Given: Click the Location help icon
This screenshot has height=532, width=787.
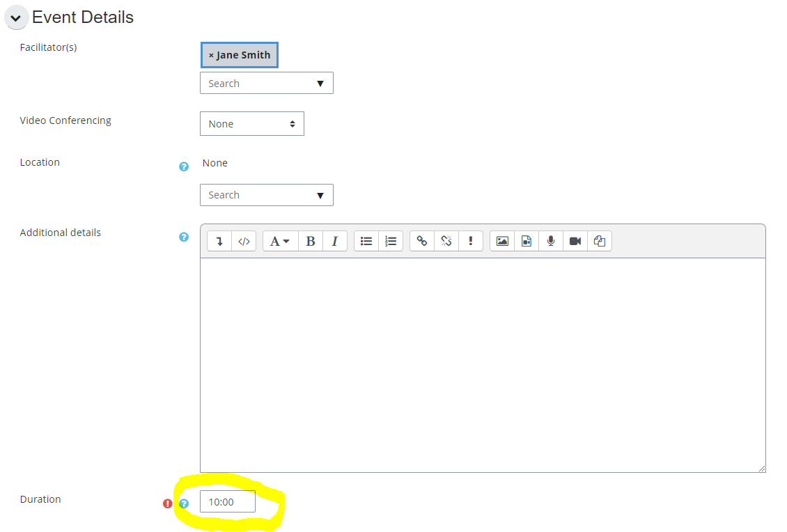Looking at the screenshot, I should coord(184,166).
